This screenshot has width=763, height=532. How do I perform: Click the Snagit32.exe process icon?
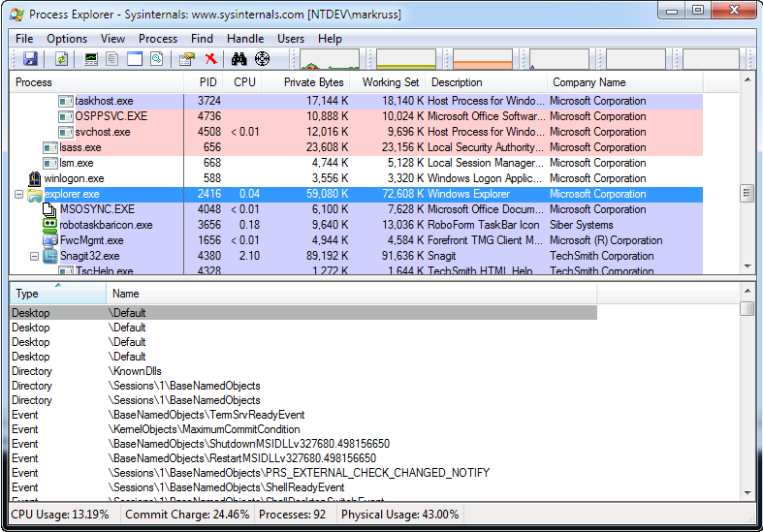point(50,256)
